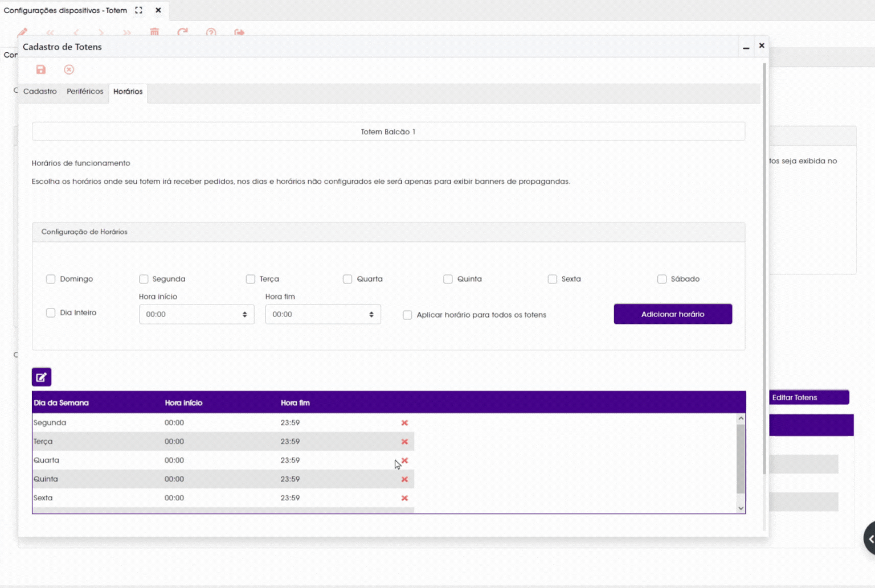Tick the Terça checkbox
This screenshot has height=588, width=875.
point(250,279)
